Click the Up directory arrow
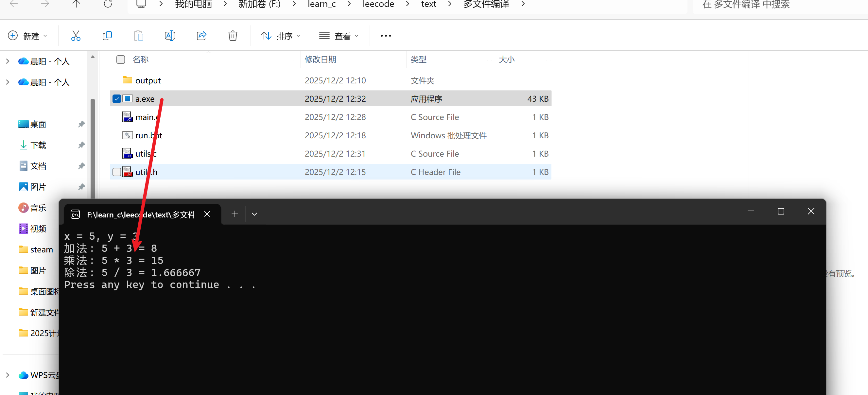The image size is (868, 395). tap(77, 4)
